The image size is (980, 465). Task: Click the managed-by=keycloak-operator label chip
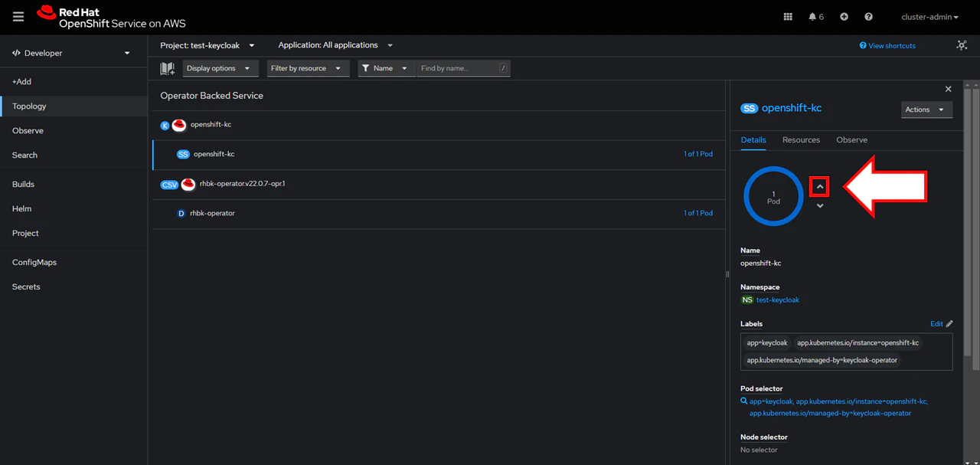click(x=822, y=360)
